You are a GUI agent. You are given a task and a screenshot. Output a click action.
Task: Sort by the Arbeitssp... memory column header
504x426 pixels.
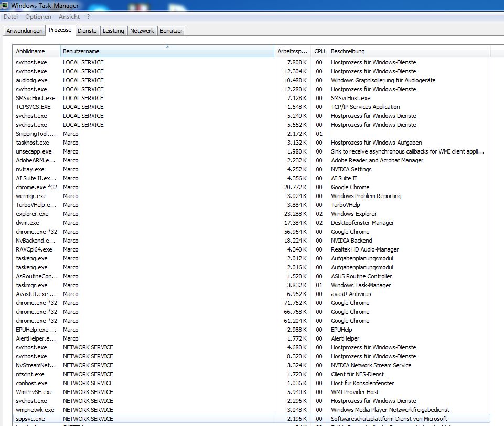292,51
